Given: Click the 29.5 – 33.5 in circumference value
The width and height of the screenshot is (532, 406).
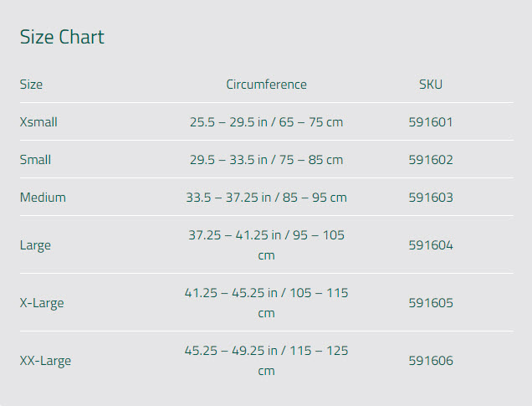Looking at the screenshot, I should (266, 160).
